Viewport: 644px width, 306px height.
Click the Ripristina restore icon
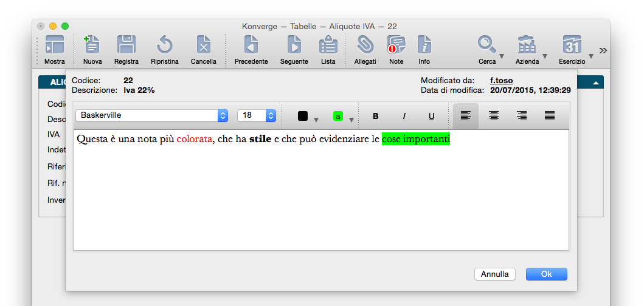(x=164, y=46)
